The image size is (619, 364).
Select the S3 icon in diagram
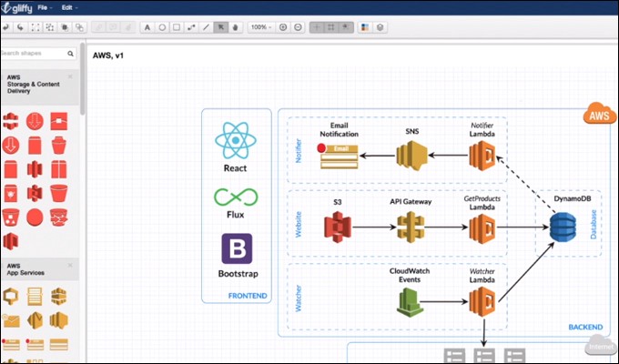pyautogui.click(x=338, y=227)
